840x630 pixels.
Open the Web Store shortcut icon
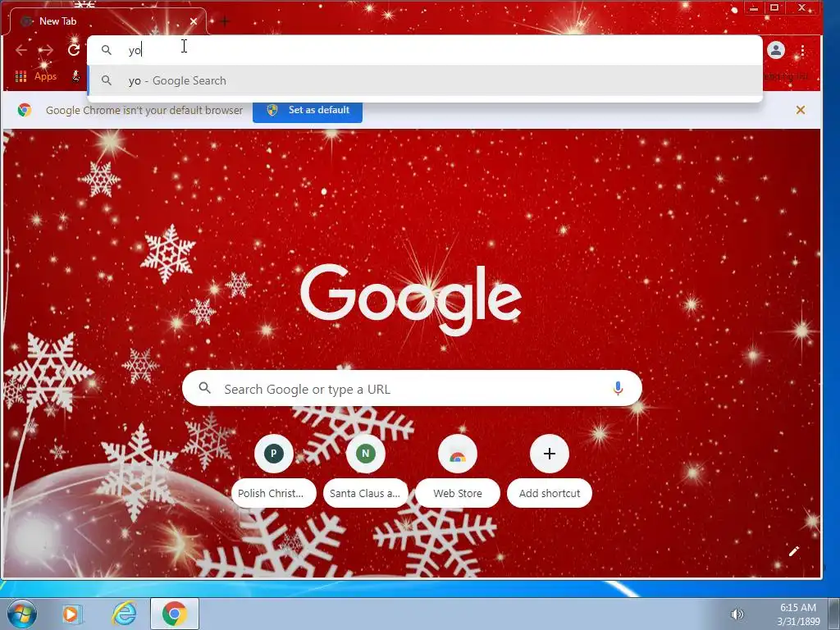[458, 454]
